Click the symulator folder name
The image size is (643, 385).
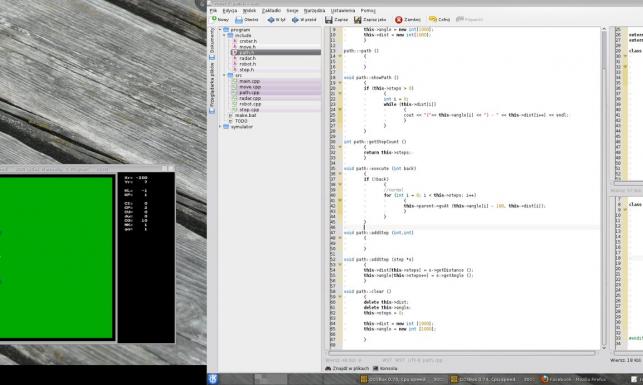[242, 127]
